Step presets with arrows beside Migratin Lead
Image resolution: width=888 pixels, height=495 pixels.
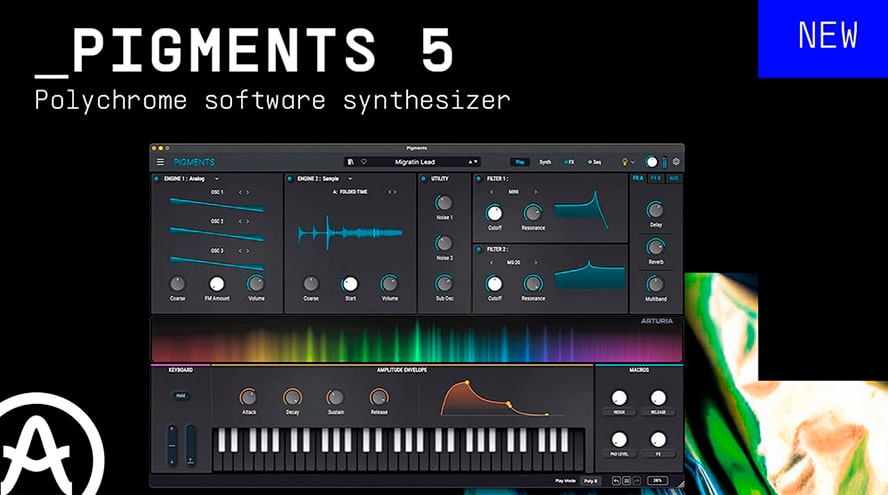(472, 162)
